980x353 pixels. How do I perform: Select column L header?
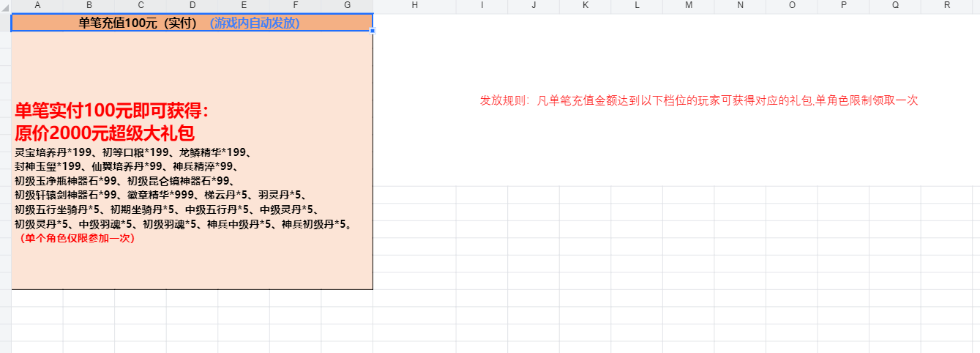pyautogui.click(x=637, y=5)
